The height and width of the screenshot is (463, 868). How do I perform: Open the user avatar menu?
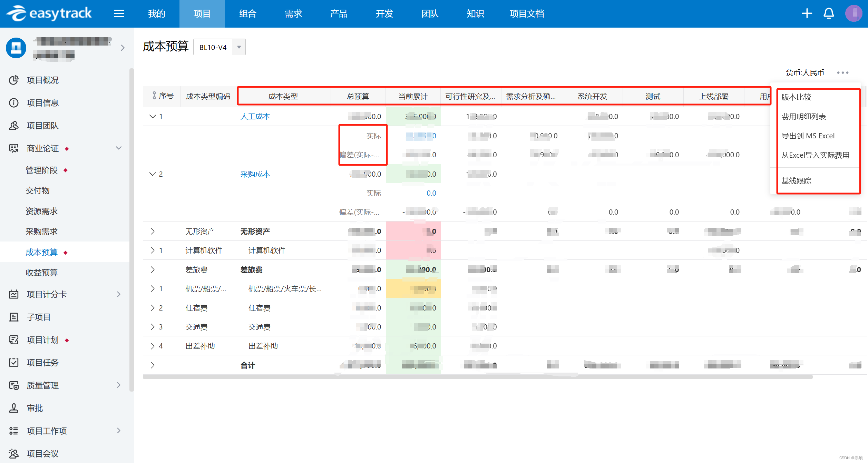tap(854, 13)
